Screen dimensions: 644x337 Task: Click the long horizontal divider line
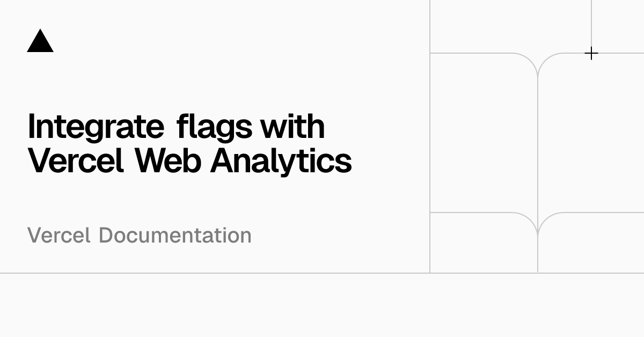pyautogui.click(x=322, y=273)
